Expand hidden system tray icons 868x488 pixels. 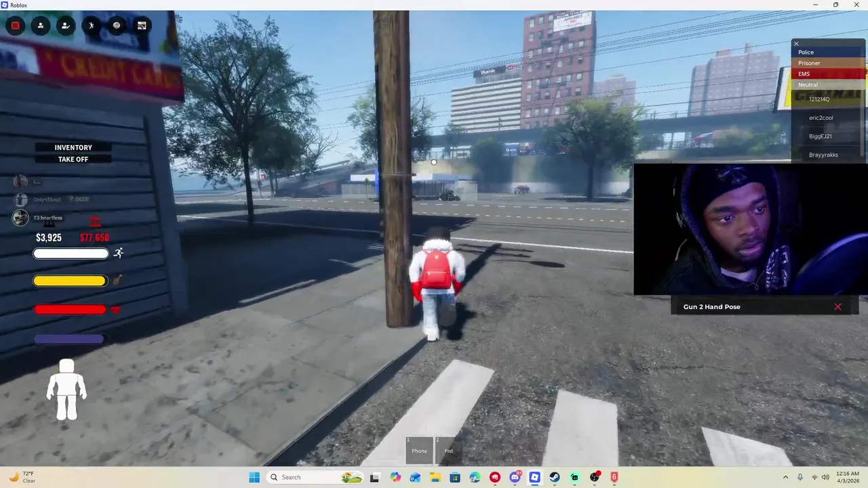click(785, 477)
